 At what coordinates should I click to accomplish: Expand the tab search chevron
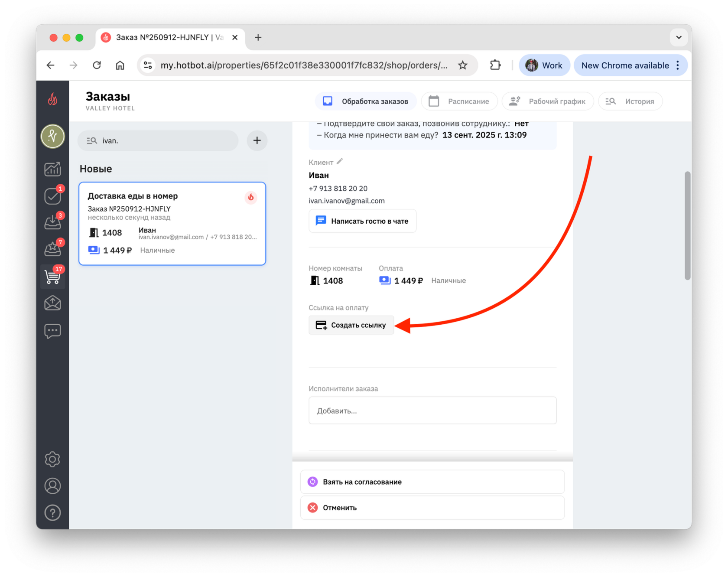point(679,38)
